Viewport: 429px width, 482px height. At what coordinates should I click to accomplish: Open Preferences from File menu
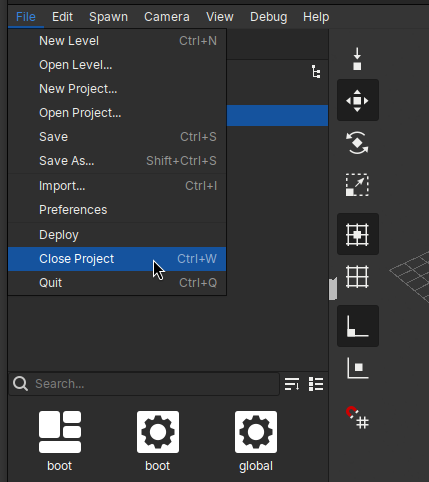(x=117, y=210)
